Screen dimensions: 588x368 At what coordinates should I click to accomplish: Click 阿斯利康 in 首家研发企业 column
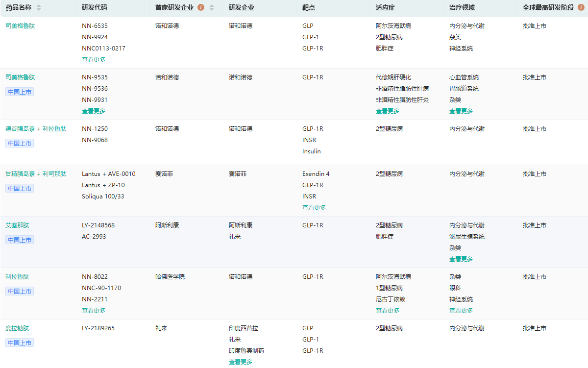click(167, 225)
